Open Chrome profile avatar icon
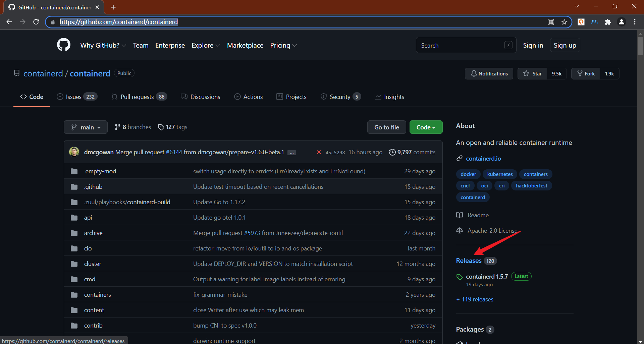 point(621,22)
